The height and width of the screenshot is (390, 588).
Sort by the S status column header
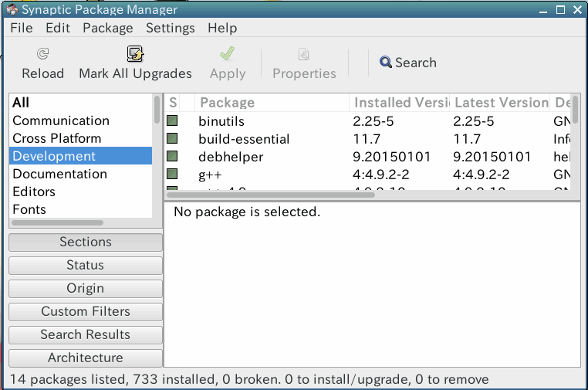pyautogui.click(x=173, y=103)
